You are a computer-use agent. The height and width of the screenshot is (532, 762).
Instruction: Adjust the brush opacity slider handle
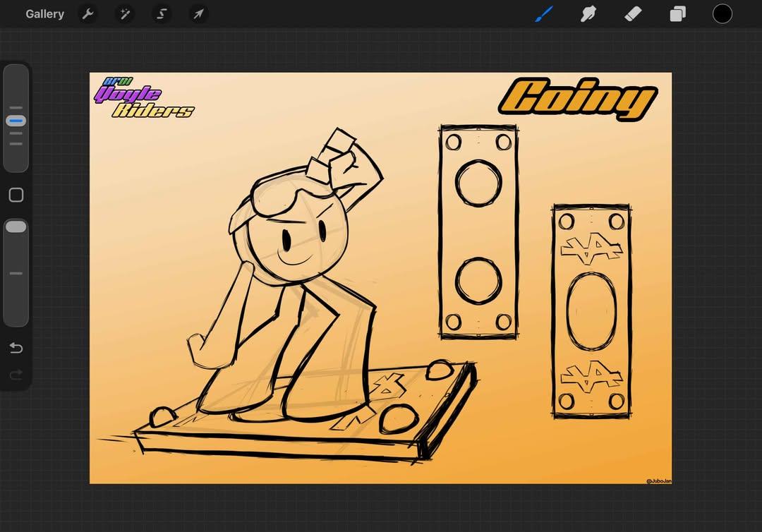point(16,227)
